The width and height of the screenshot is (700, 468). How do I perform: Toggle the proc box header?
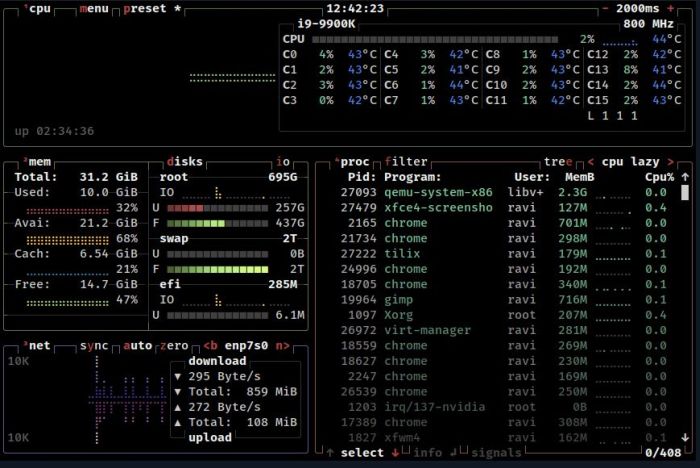click(354, 162)
